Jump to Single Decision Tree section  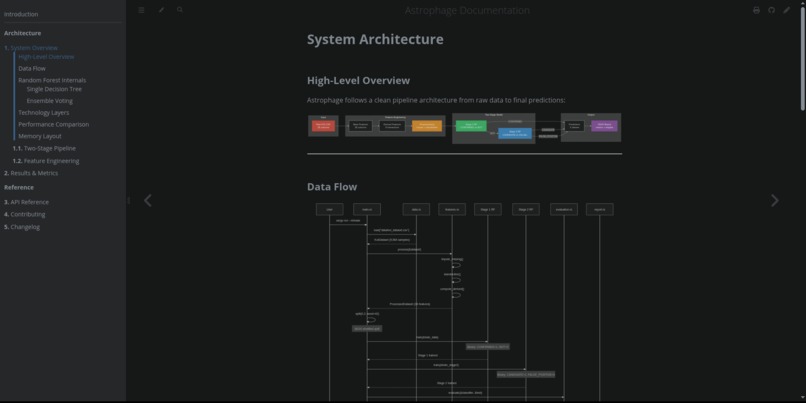54,89
